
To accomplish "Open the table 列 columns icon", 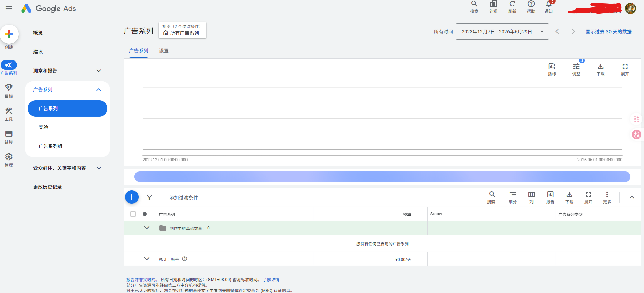I will point(531,197).
